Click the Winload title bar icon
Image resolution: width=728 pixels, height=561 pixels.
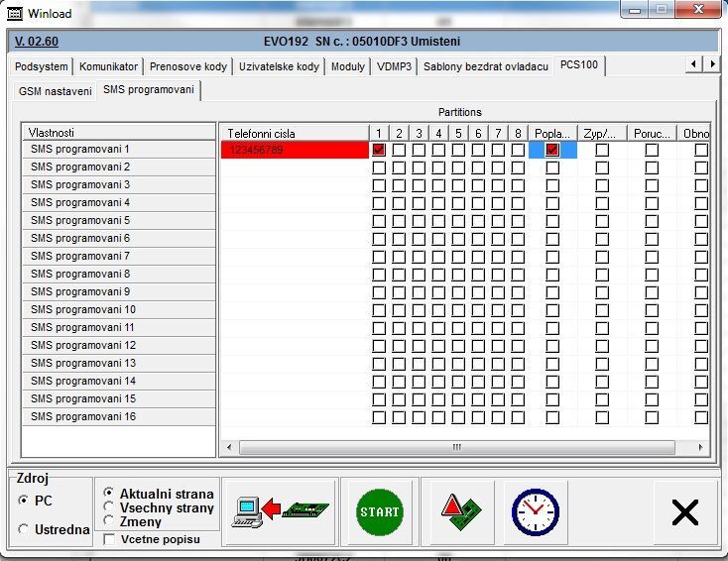15,13
